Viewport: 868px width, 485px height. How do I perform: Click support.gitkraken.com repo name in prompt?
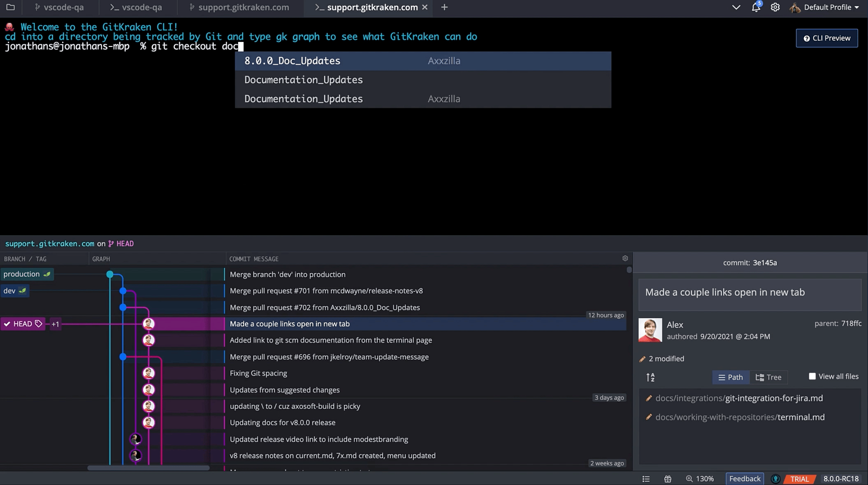(49, 244)
